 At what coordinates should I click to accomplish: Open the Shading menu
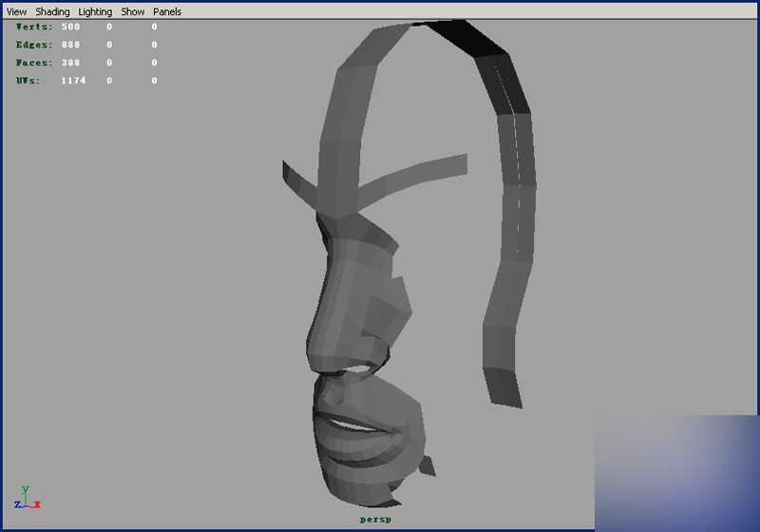click(52, 11)
